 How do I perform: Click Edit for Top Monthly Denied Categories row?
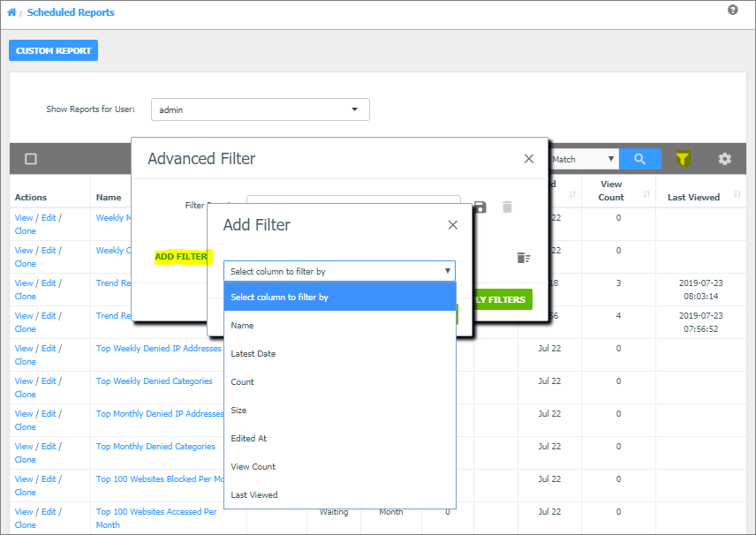[x=49, y=447]
